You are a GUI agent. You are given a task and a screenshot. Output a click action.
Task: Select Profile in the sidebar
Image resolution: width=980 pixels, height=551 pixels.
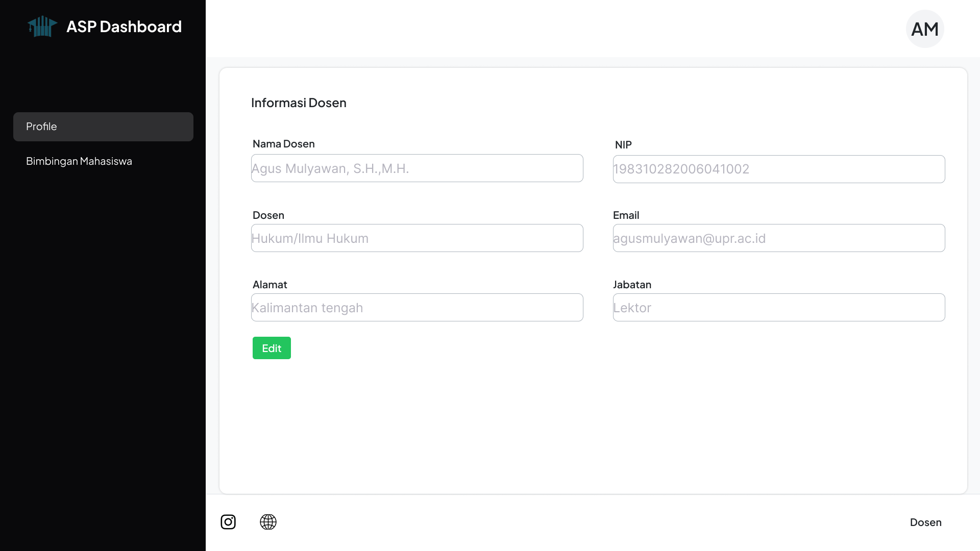103,127
